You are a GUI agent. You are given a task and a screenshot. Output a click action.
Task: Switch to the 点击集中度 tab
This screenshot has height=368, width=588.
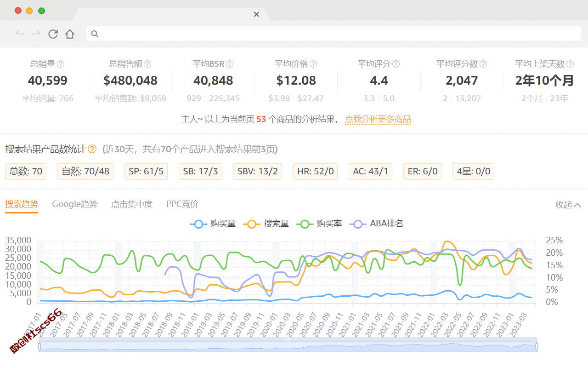click(132, 204)
